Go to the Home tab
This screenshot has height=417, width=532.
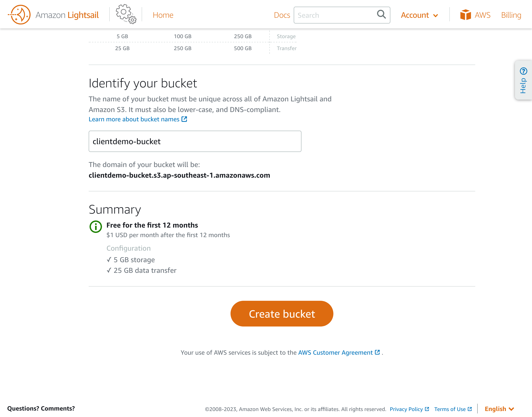point(163,15)
